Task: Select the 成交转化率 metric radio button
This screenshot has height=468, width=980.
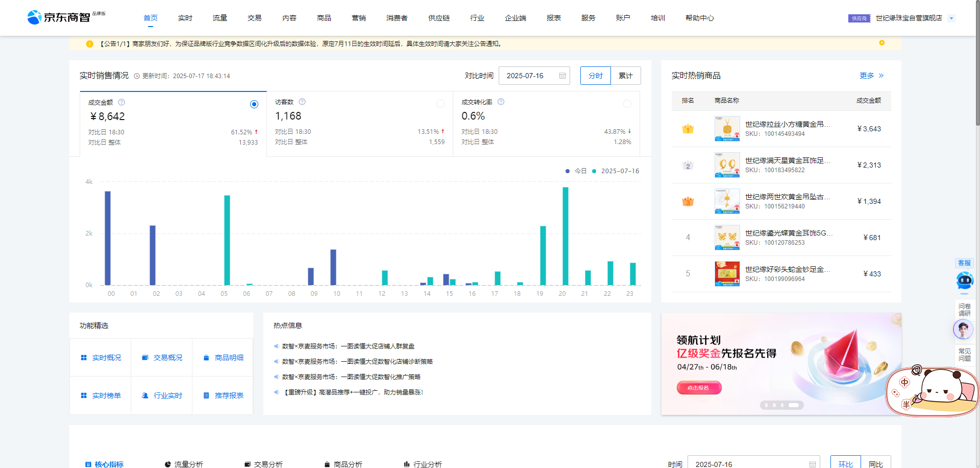Action: click(x=627, y=104)
